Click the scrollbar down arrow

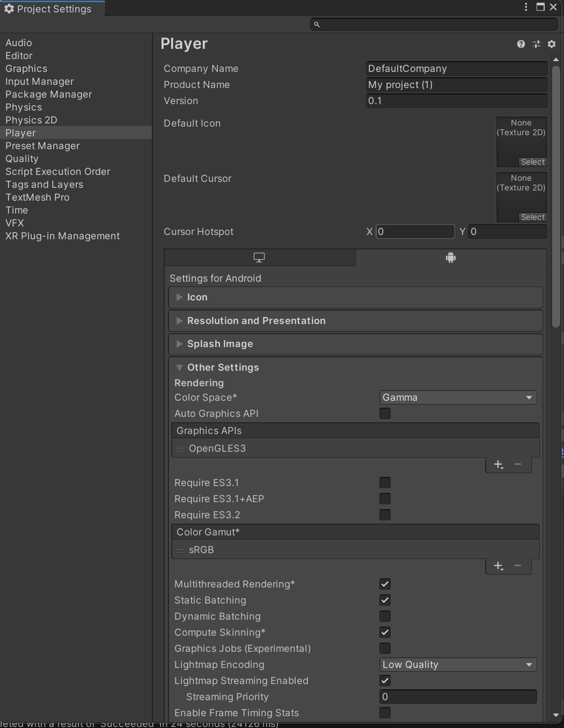(555, 715)
